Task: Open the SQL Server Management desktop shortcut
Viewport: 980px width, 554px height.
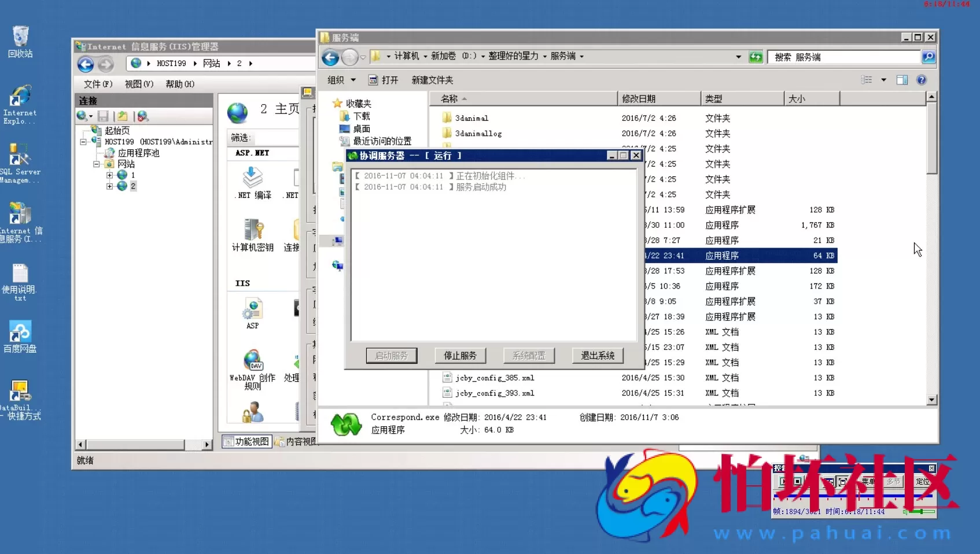Action: 20,162
